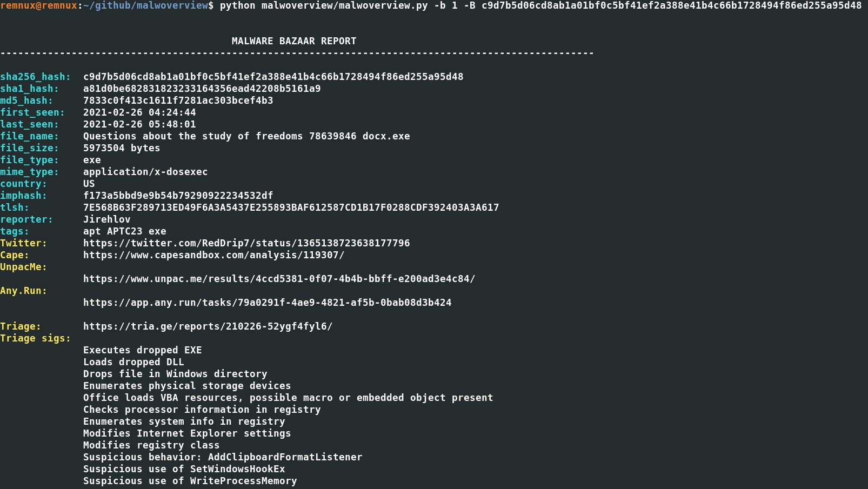The height and width of the screenshot is (489, 868).
Task: Open the capesandbox analysis URL
Action: [x=213, y=255]
